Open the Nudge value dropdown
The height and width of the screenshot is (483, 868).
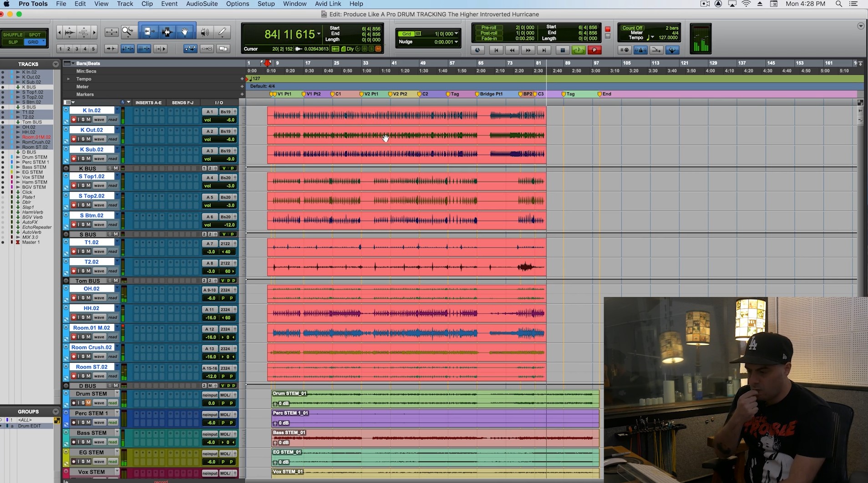[456, 42]
